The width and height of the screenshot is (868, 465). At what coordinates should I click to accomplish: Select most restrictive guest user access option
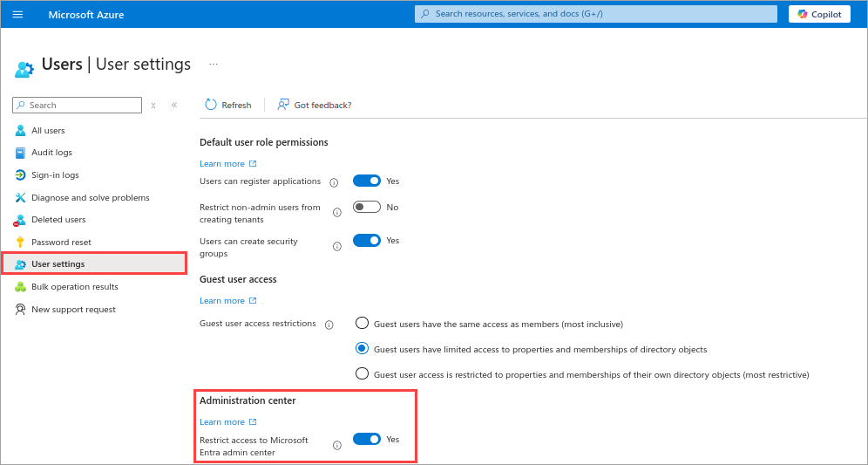(x=362, y=373)
